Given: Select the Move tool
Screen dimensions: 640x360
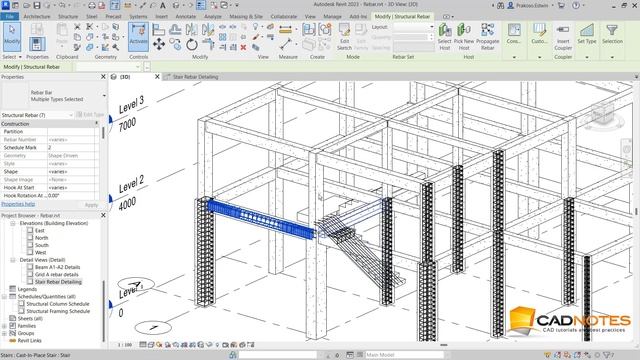Looking at the screenshot, I should point(159,44).
